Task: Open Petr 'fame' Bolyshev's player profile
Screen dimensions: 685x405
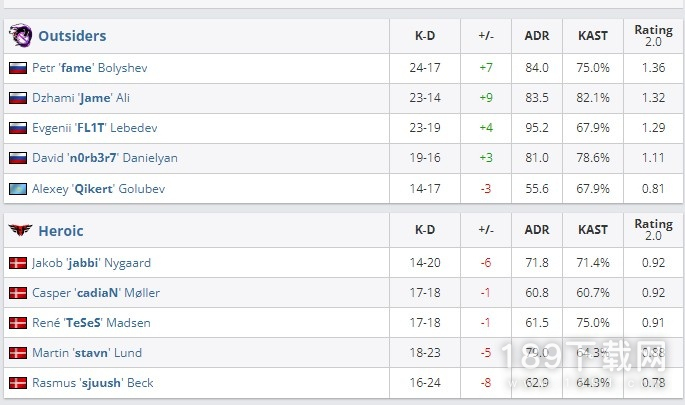Action: [90, 68]
